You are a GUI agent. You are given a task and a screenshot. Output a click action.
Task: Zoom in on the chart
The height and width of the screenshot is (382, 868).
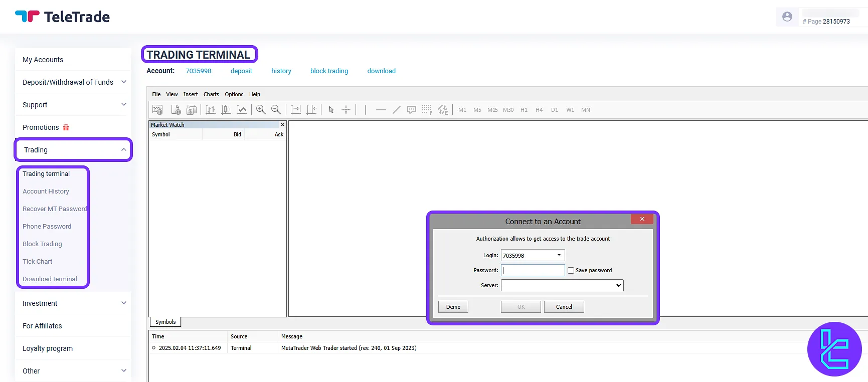pos(261,110)
